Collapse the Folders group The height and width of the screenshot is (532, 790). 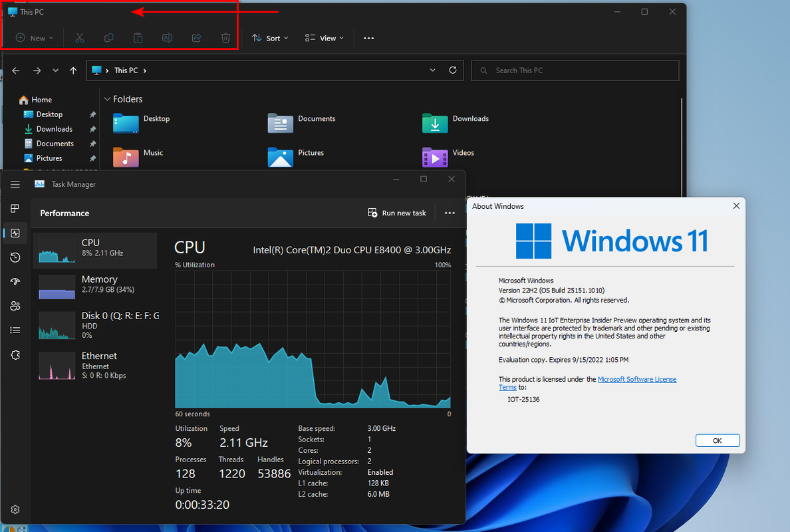pyautogui.click(x=107, y=99)
